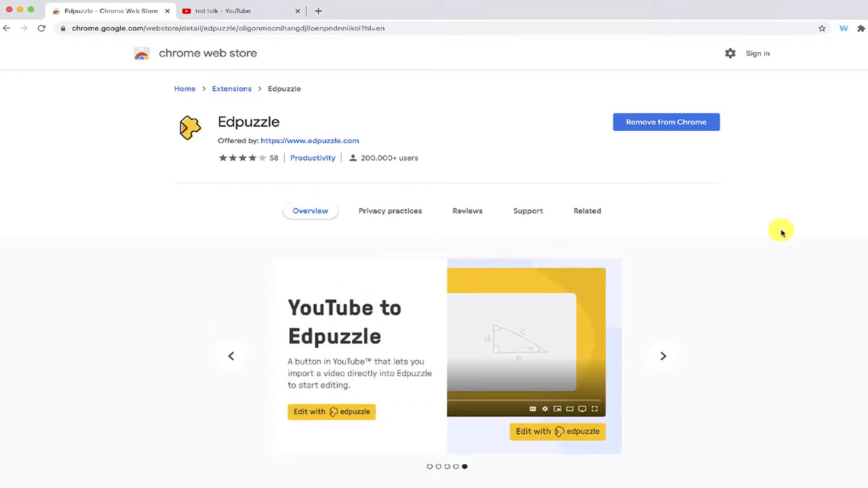868x488 pixels.
Task: Select the first carousel dot
Action: [429, 466]
